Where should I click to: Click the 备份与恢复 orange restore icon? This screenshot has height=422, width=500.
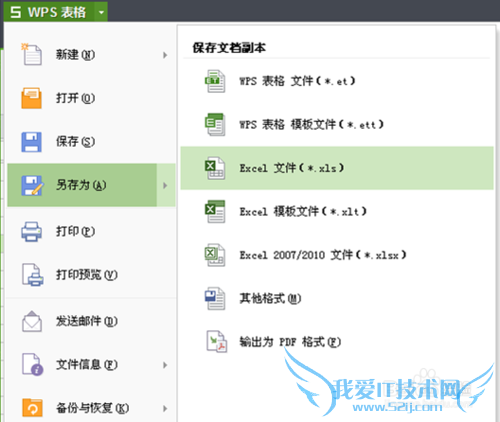click(32, 408)
